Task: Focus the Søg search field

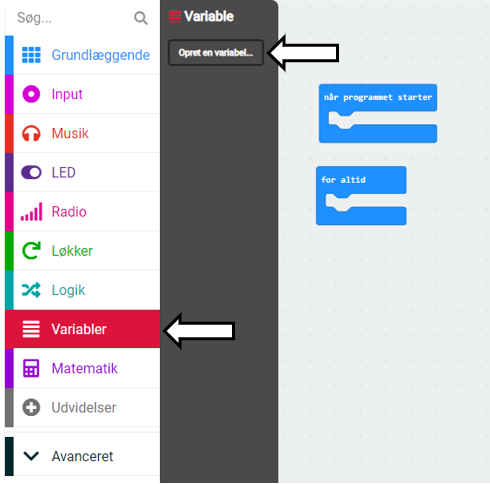Action: click(x=72, y=18)
